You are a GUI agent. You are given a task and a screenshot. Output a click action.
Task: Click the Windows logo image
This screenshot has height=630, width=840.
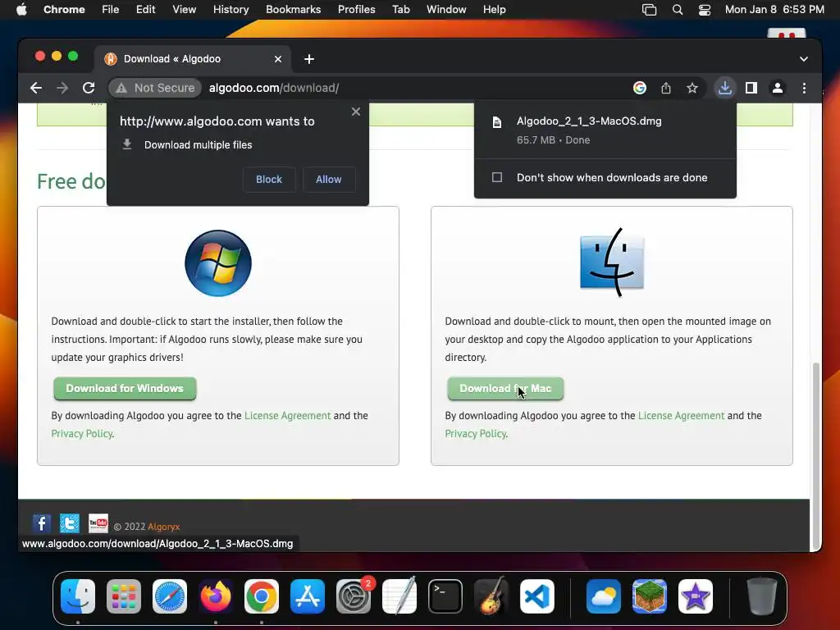218,263
